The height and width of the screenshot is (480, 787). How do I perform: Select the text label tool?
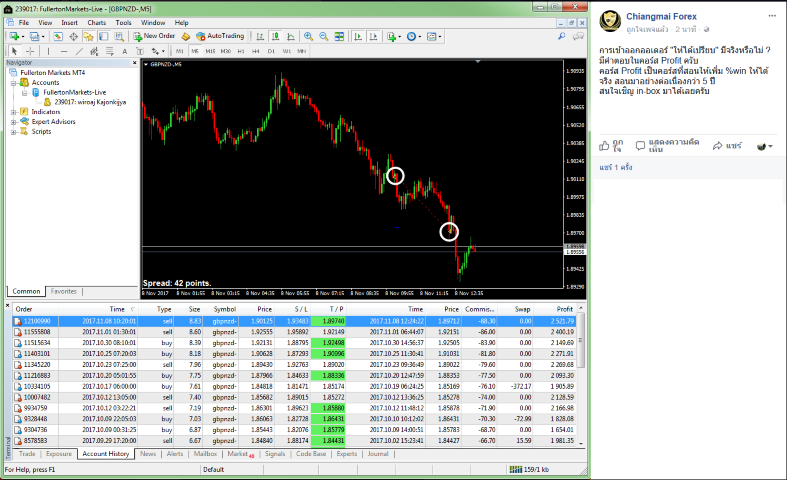click(140, 51)
